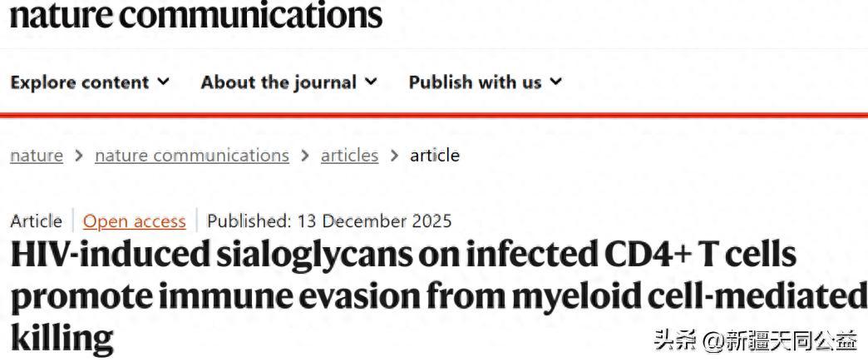Click the Published 13 December 2025 date
868x362 pixels.
click(329, 221)
